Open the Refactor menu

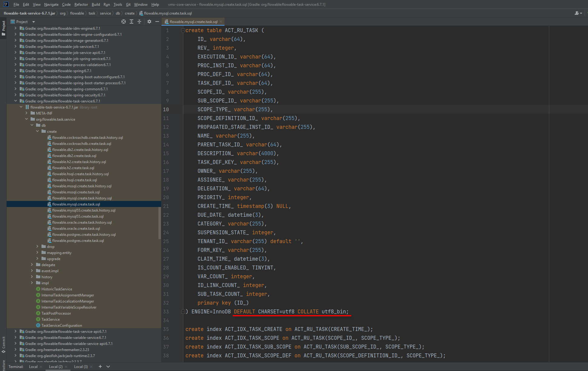pos(81,4)
